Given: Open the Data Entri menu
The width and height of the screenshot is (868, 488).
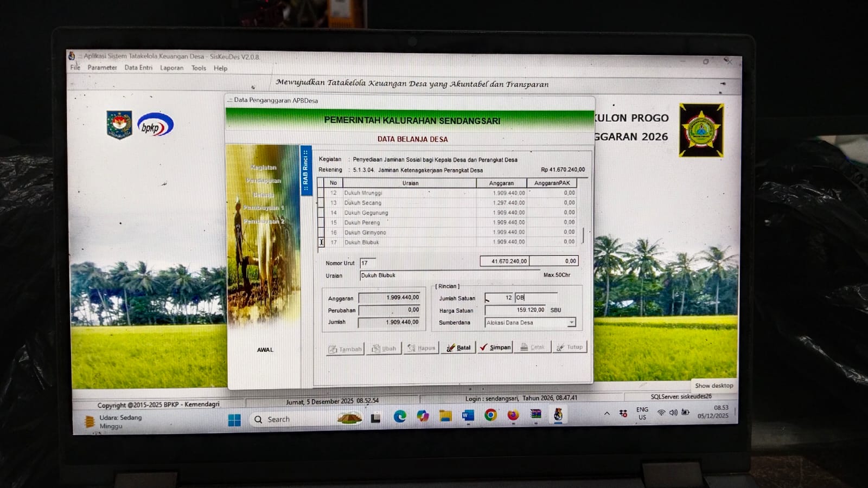Looking at the screenshot, I should 138,68.
